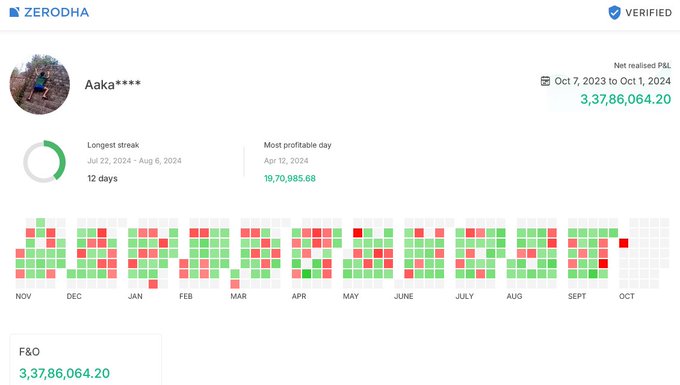Select the account name Aaka****
Viewport: 680px width, 385px height.
112,85
